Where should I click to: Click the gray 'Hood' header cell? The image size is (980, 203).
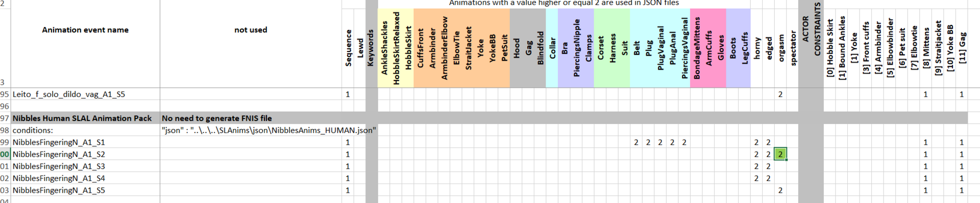coord(516,48)
